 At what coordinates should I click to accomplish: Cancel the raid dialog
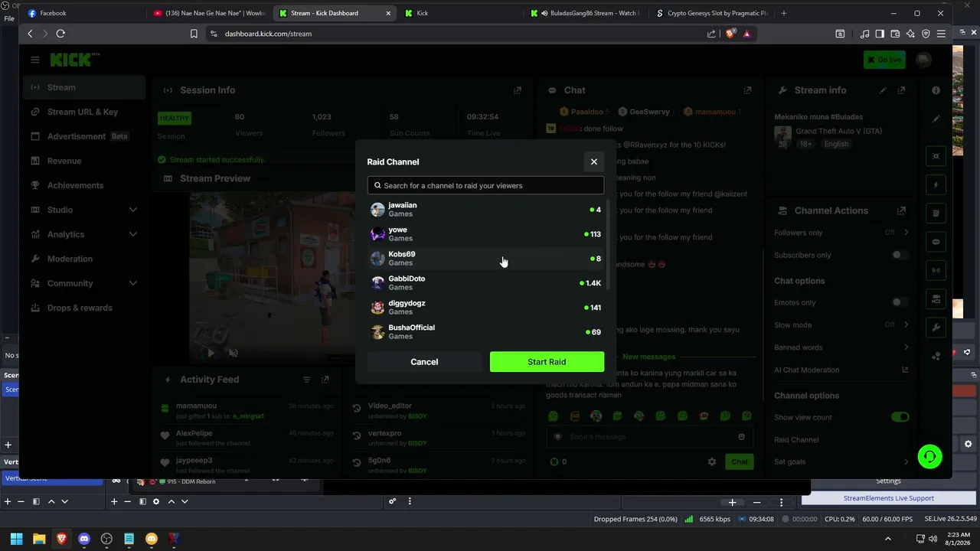pyautogui.click(x=424, y=362)
